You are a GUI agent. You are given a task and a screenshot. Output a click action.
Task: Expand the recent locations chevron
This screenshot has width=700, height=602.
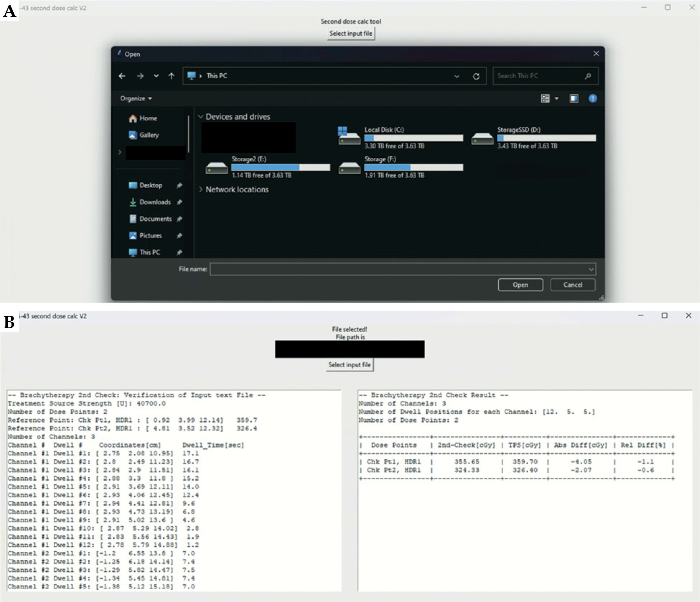156,76
